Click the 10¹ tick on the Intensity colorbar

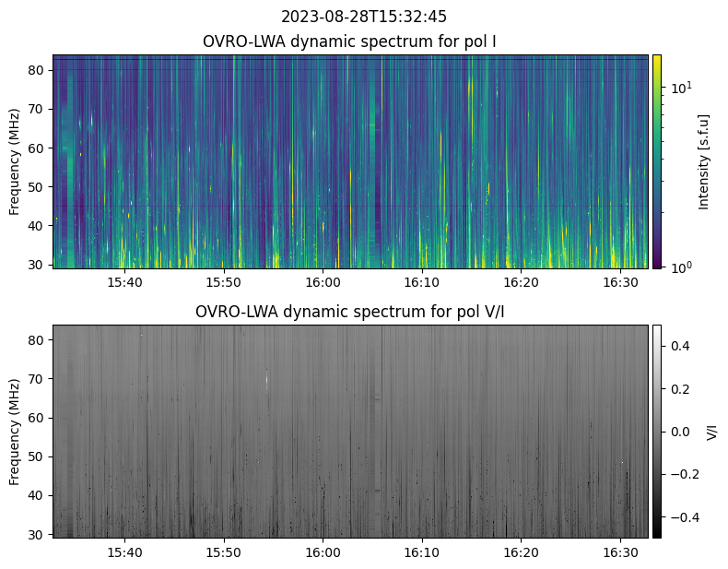point(679,88)
